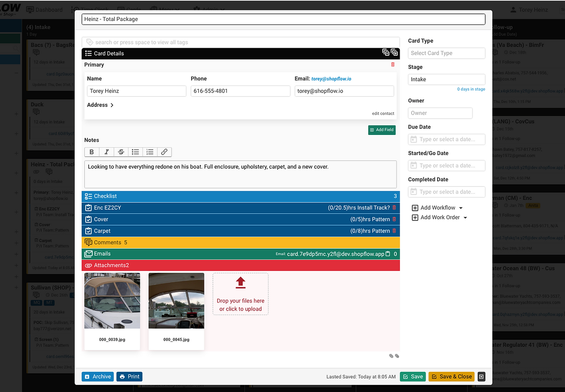This screenshot has height=392, width=565.
Task: Click the Due Date input field
Action: tap(446, 139)
